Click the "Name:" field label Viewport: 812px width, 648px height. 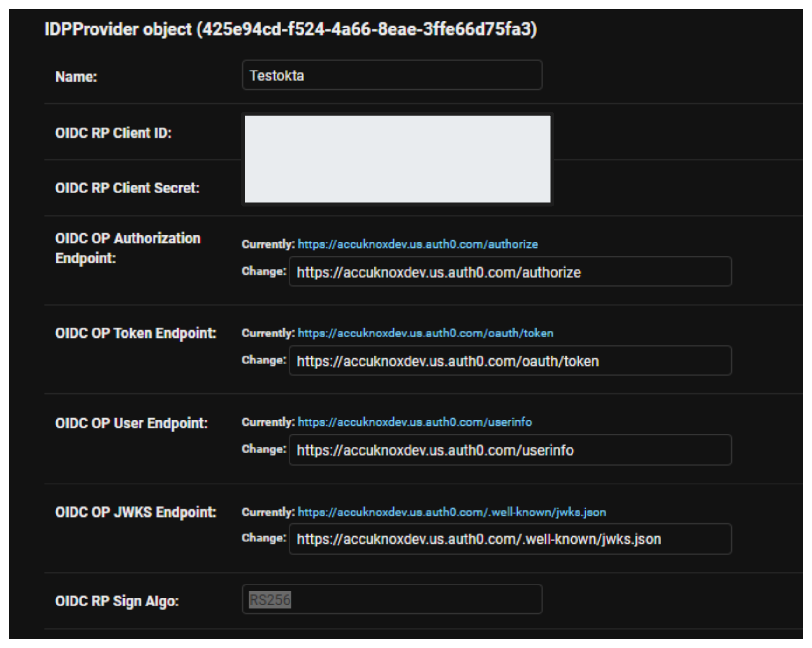click(76, 77)
